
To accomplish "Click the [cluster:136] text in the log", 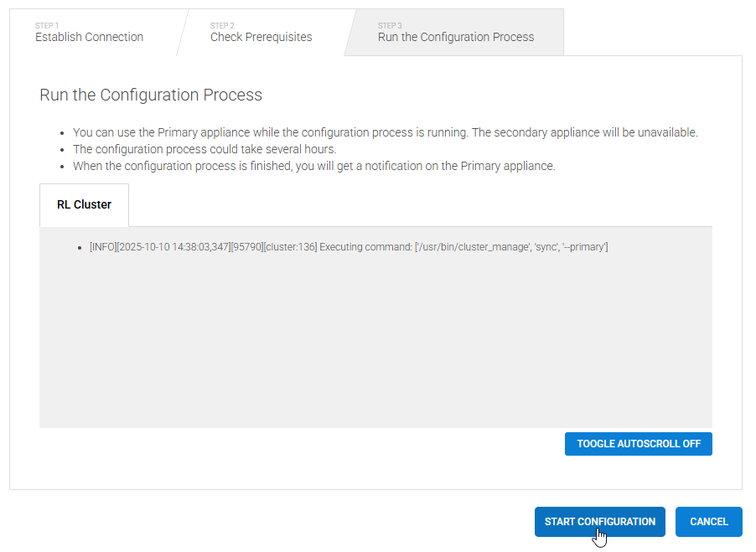I will 289,247.
